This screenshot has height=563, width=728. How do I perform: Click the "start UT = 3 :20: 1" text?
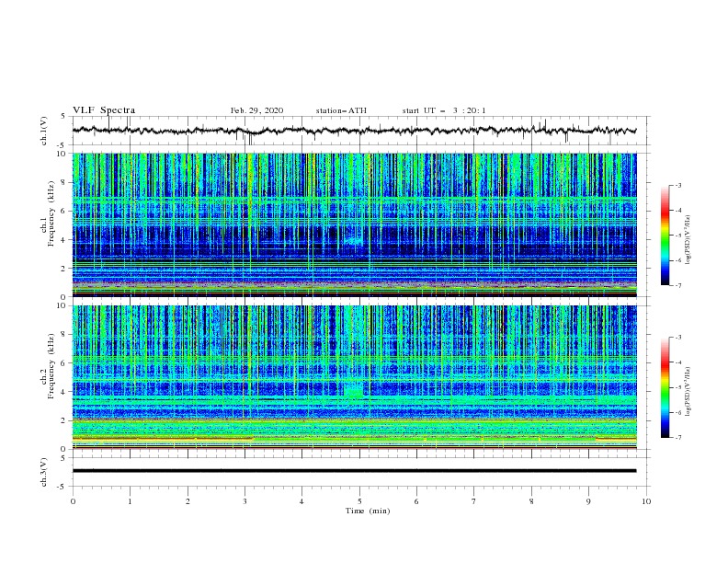pyautogui.click(x=444, y=110)
